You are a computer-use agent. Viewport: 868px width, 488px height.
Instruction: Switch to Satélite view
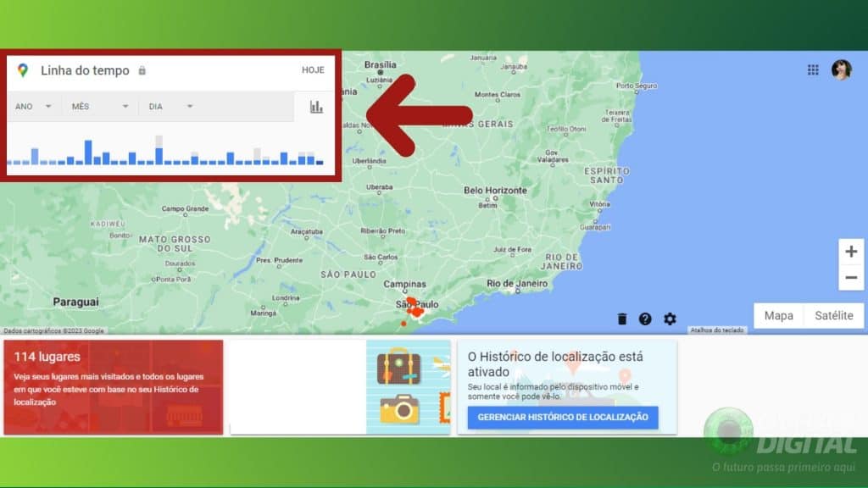coord(834,315)
